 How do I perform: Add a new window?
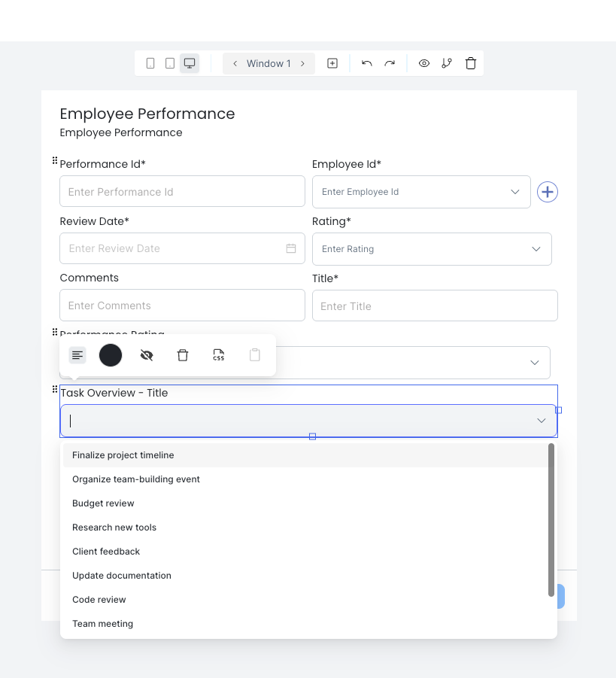coord(332,63)
